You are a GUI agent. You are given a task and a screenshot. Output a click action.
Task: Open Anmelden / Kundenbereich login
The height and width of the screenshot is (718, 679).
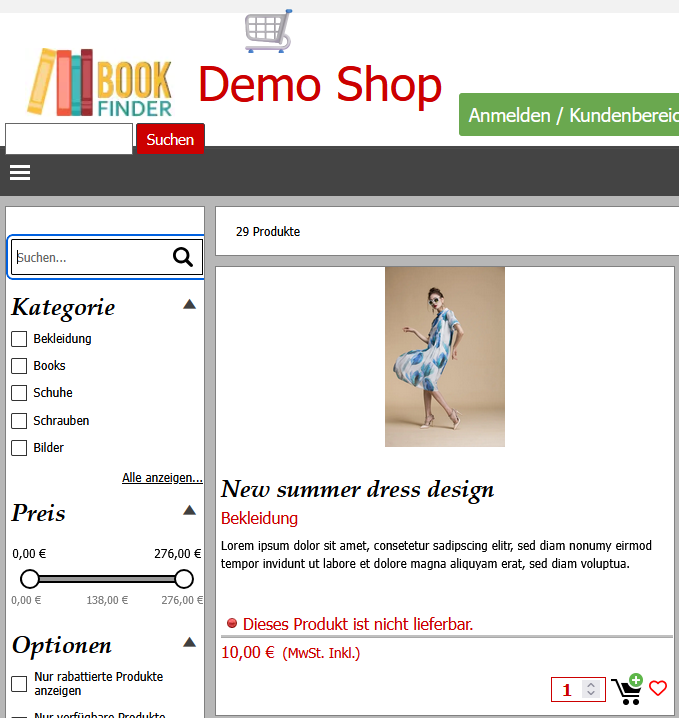click(x=570, y=115)
